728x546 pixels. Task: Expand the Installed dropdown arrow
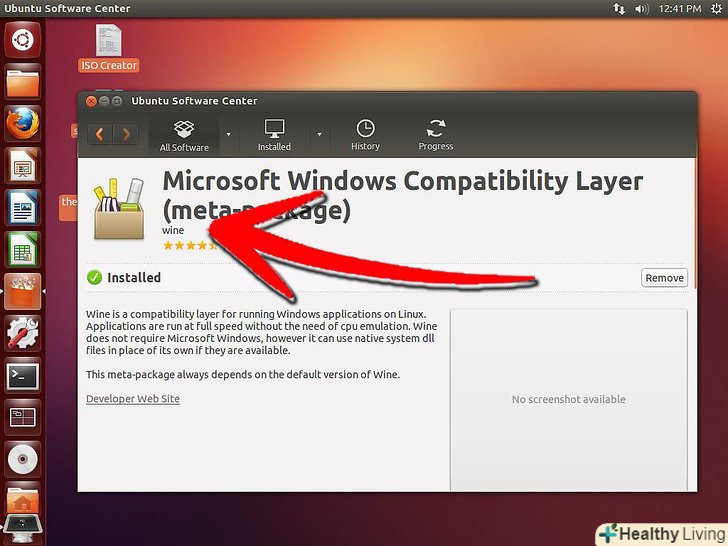pos(319,134)
